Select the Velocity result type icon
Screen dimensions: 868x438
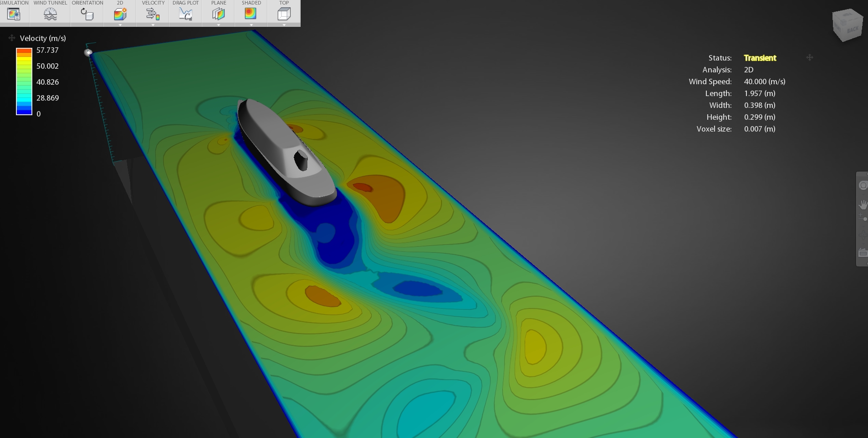[x=153, y=14]
